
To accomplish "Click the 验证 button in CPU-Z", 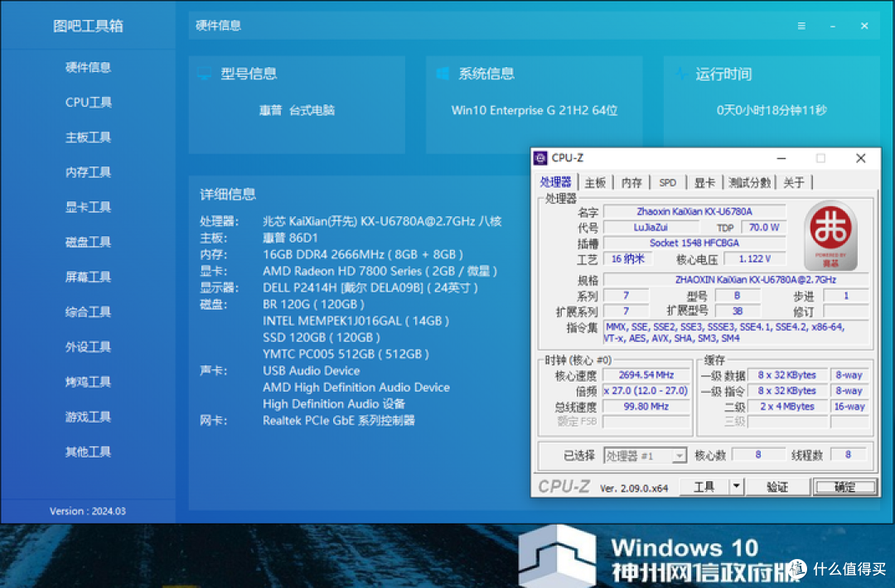I will (x=777, y=486).
